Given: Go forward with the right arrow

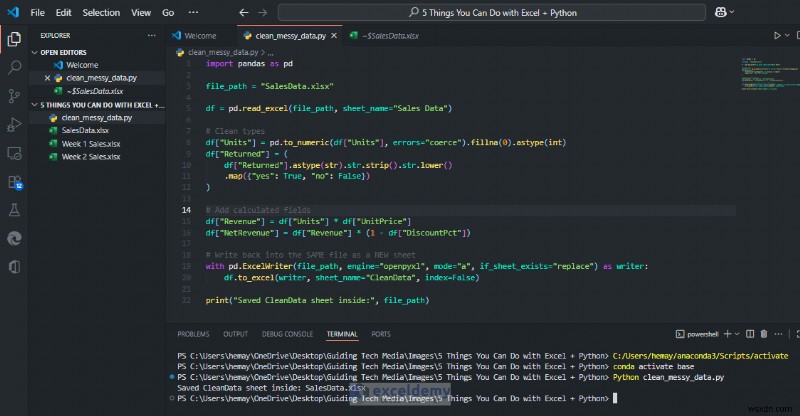Looking at the screenshot, I should (x=262, y=13).
